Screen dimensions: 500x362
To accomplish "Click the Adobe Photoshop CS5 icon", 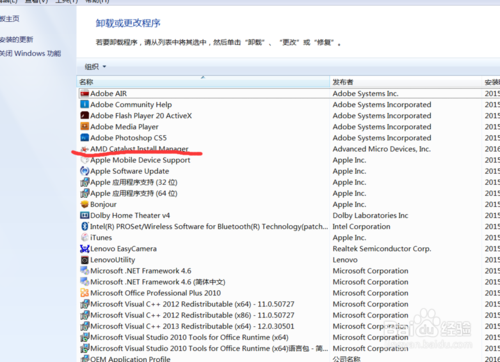I will 85,138.
